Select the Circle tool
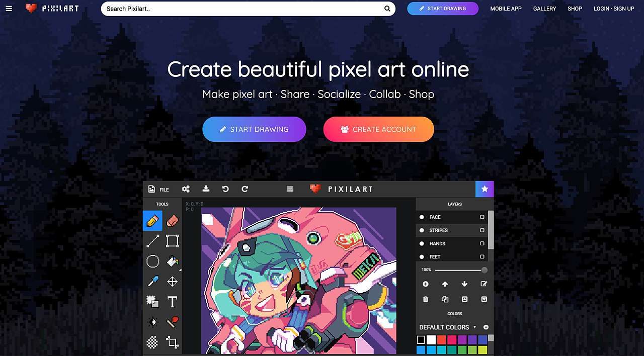Viewport: 644px width, 356px height. (x=152, y=261)
